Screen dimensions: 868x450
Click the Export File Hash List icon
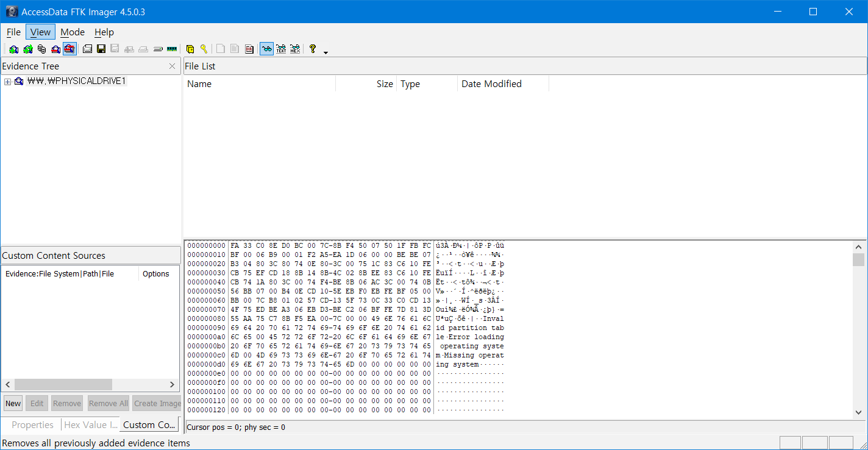coord(235,49)
